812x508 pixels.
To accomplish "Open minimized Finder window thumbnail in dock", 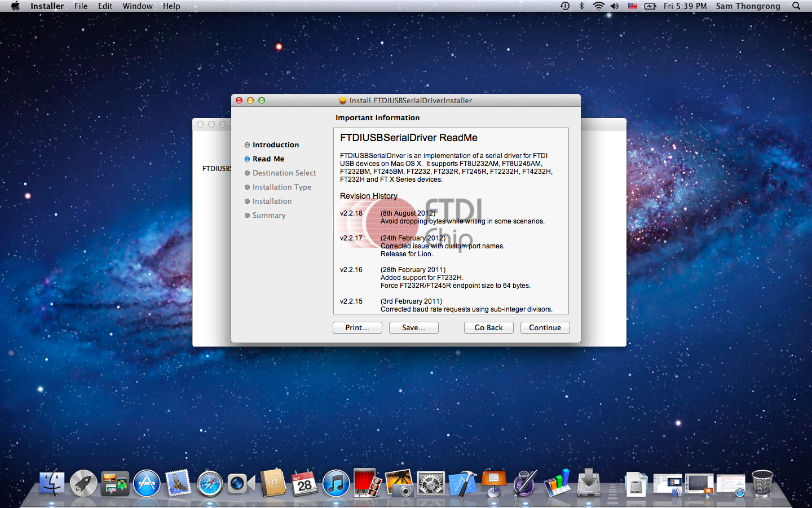I will tap(668, 484).
